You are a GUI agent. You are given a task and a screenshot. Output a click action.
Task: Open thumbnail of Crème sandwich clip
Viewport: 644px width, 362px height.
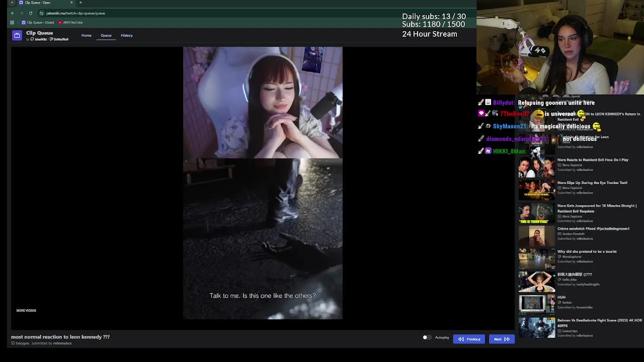click(x=537, y=236)
